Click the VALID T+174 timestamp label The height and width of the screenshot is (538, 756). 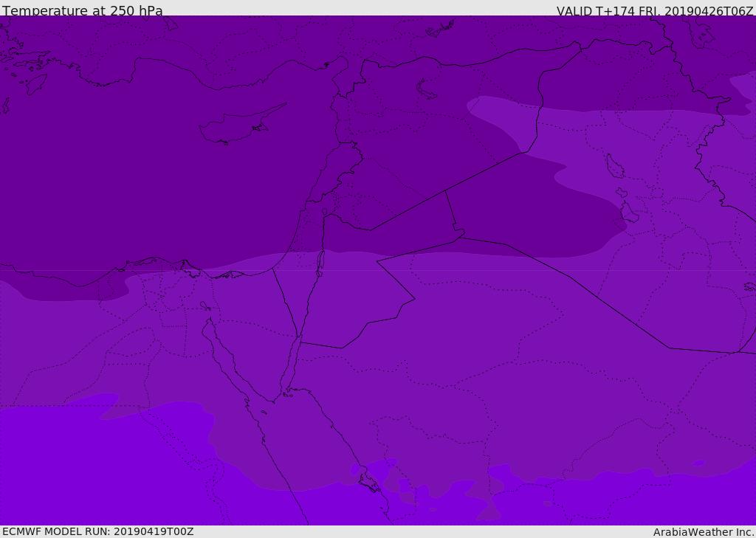tap(654, 11)
